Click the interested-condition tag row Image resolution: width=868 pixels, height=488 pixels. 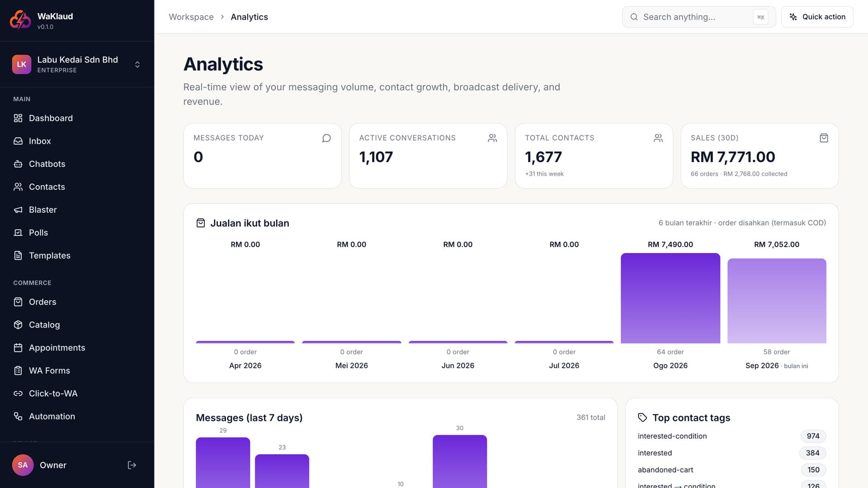[x=731, y=436]
